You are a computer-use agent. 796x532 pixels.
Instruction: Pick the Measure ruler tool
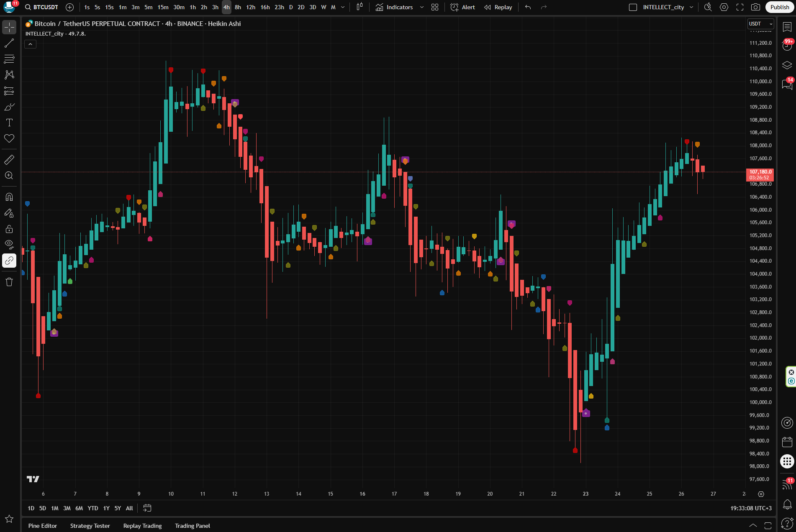(9, 159)
